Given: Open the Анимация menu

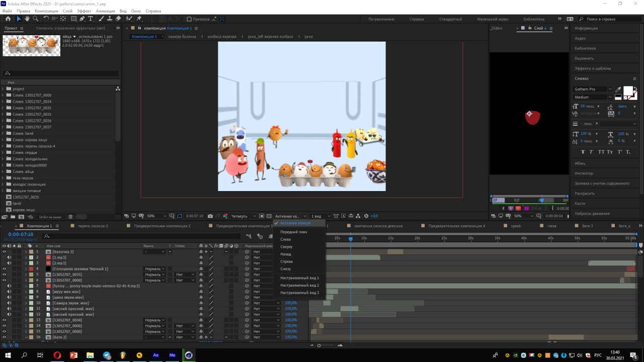Looking at the screenshot, I should click(105, 11).
